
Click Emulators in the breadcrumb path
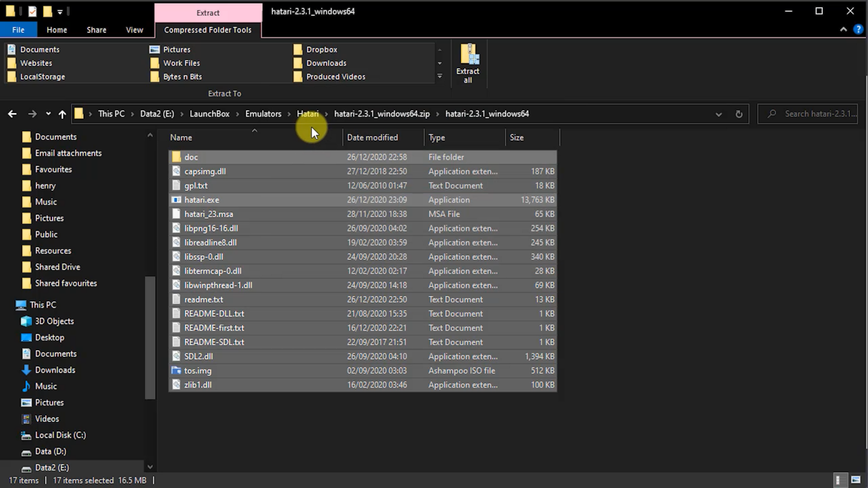[x=263, y=114]
